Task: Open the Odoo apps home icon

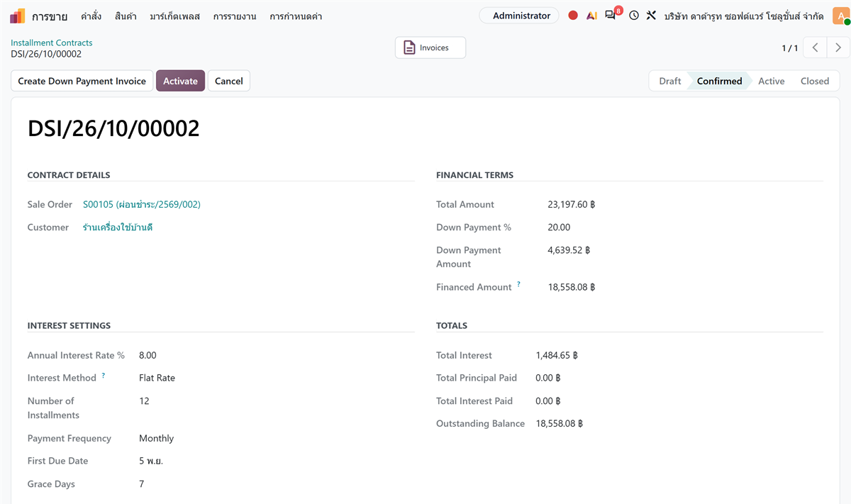Action: [18, 16]
